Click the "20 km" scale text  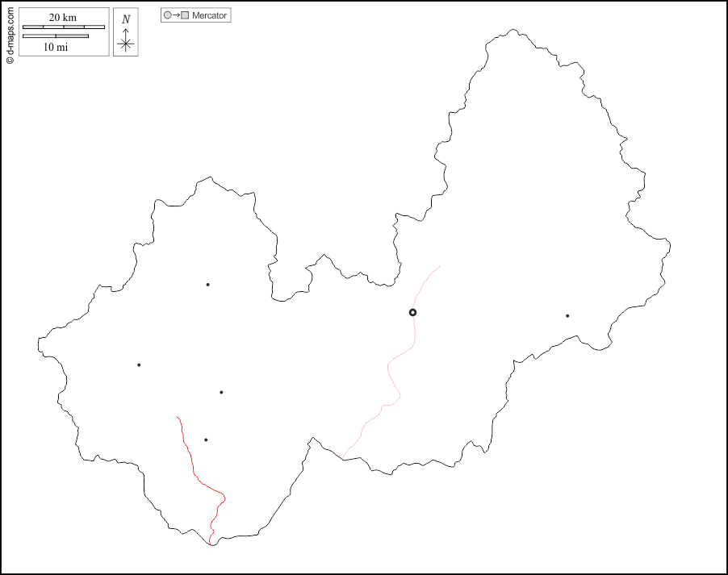[63, 18]
